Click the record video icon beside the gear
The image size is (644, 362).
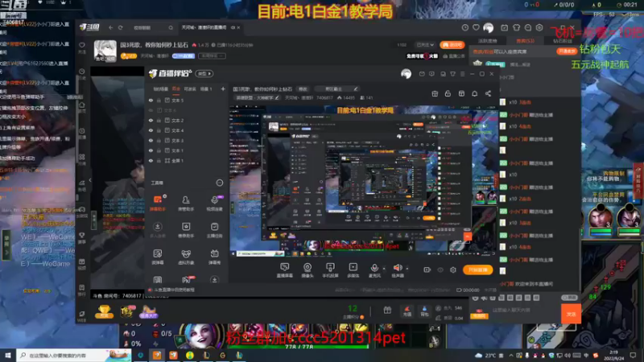(427, 270)
